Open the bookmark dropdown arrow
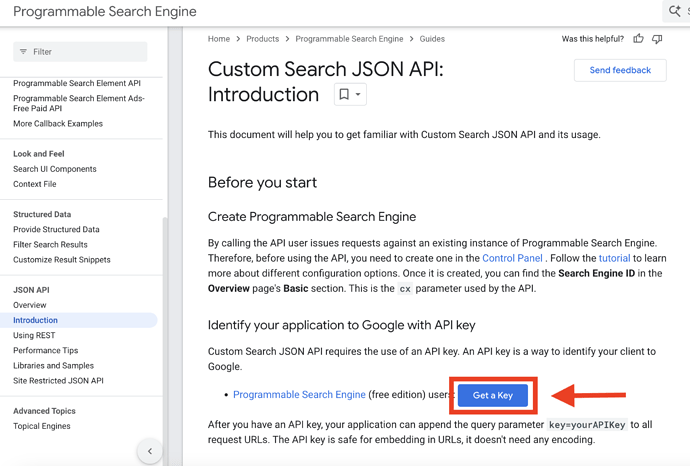The image size is (690, 466). click(358, 94)
